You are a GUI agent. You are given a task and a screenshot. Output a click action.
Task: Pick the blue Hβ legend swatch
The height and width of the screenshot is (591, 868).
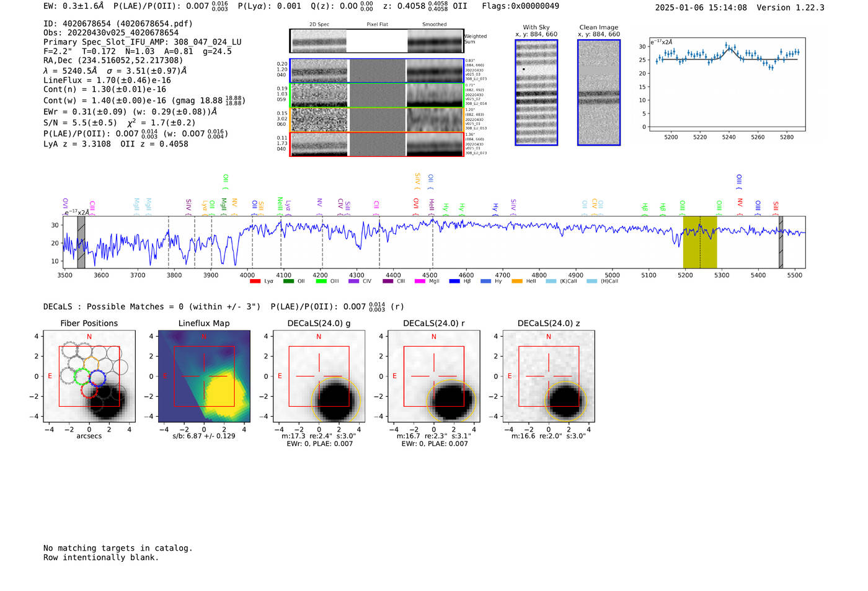[454, 282]
